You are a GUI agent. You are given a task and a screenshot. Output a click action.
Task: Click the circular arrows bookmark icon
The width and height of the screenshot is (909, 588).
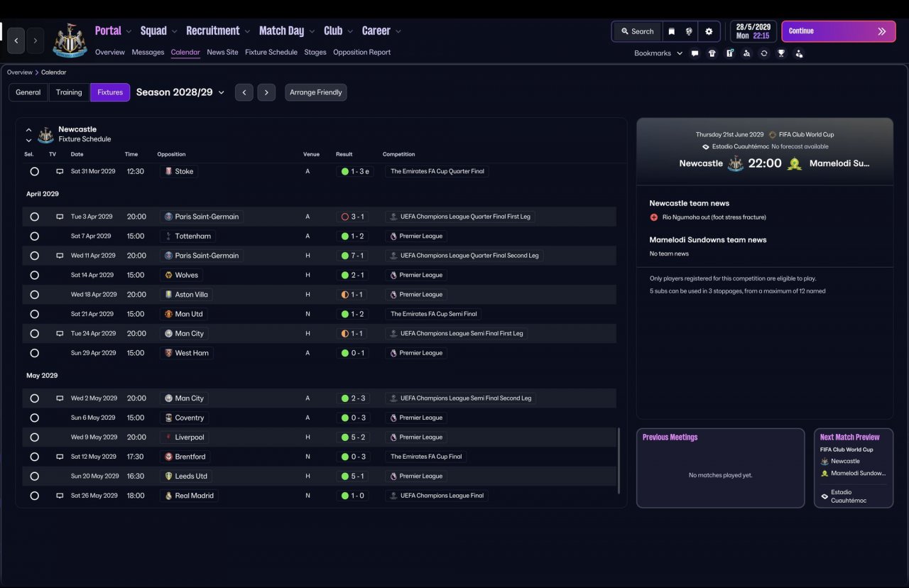pyautogui.click(x=764, y=53)
